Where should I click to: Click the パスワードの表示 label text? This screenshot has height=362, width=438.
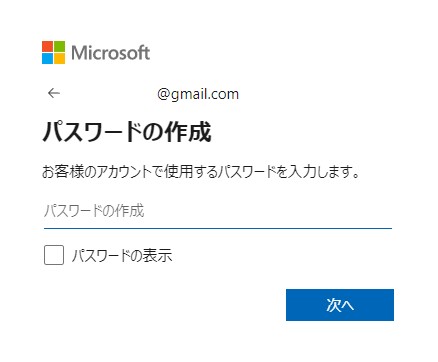(x=122, y=255)
